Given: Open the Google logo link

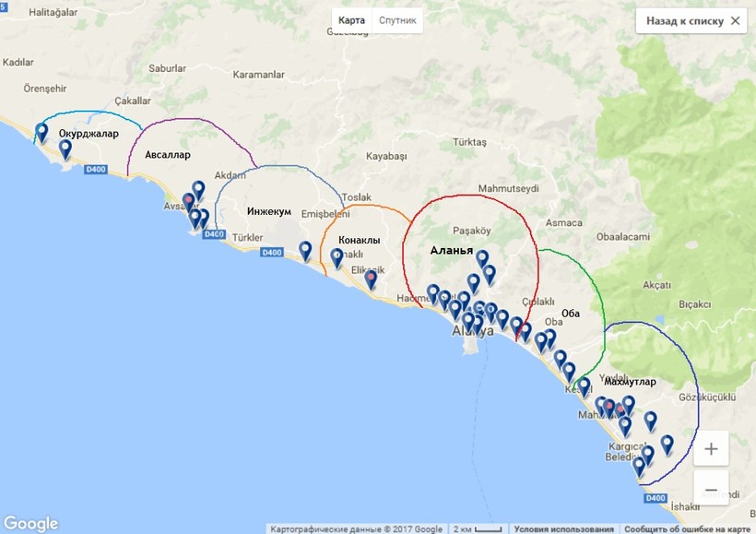Looking at the screenshot, I should pyautogui.click(x=30, y=523).
